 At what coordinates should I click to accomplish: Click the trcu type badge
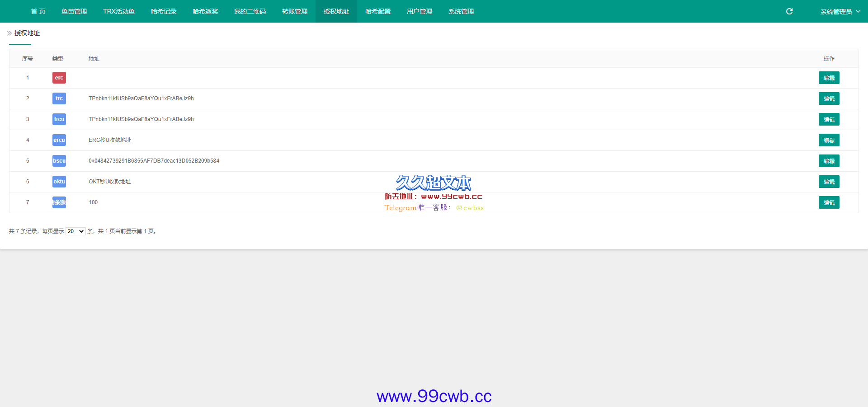click(59, 119)
